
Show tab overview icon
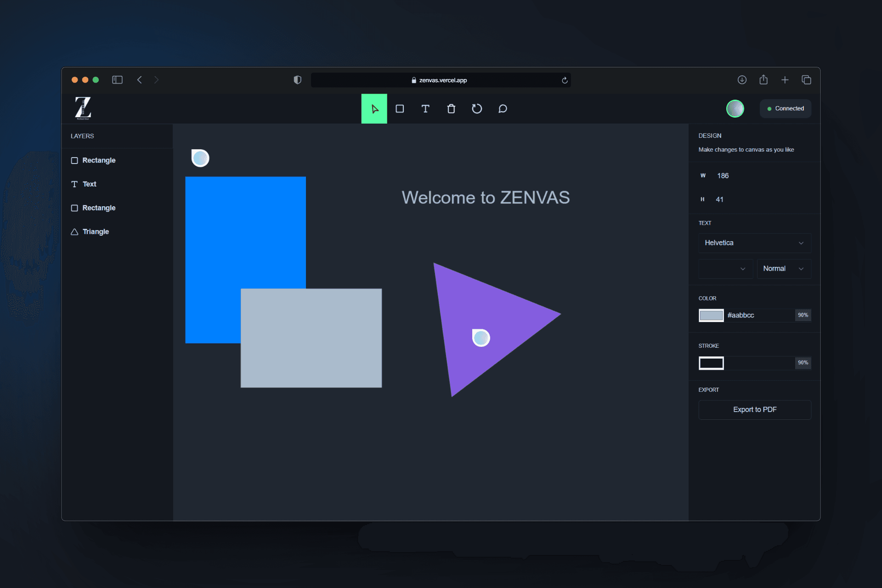(x=806, y=80)
